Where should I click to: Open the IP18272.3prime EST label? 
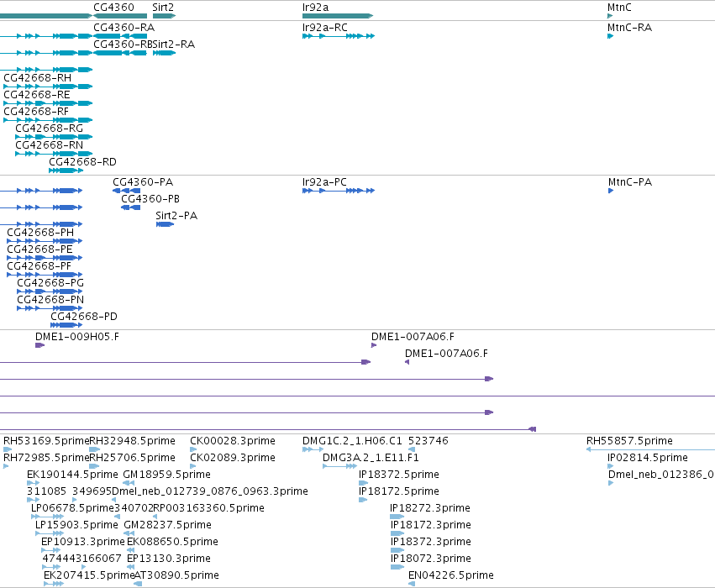(430, 509)
